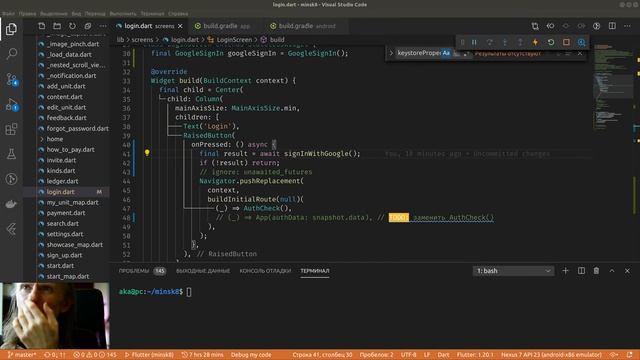Select the Terminal panel tab
The image size is (640, 360).
coord(315,271)
